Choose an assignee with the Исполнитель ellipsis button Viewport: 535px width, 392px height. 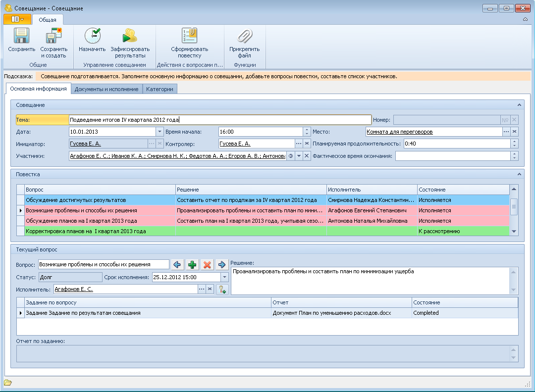[x=202, y=289]
